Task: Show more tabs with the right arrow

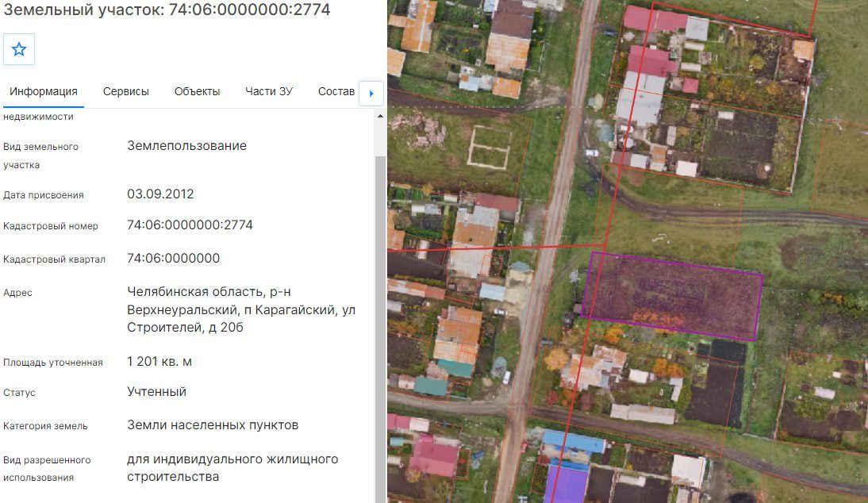Action: click(x=371, y=94)
